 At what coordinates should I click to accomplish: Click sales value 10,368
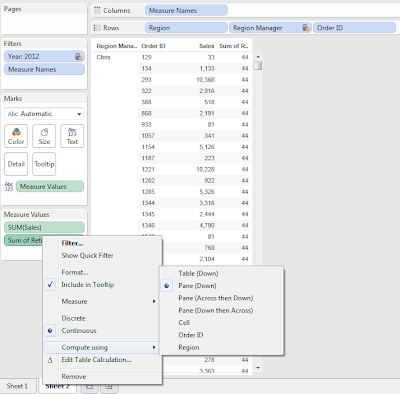coord(205,80)
